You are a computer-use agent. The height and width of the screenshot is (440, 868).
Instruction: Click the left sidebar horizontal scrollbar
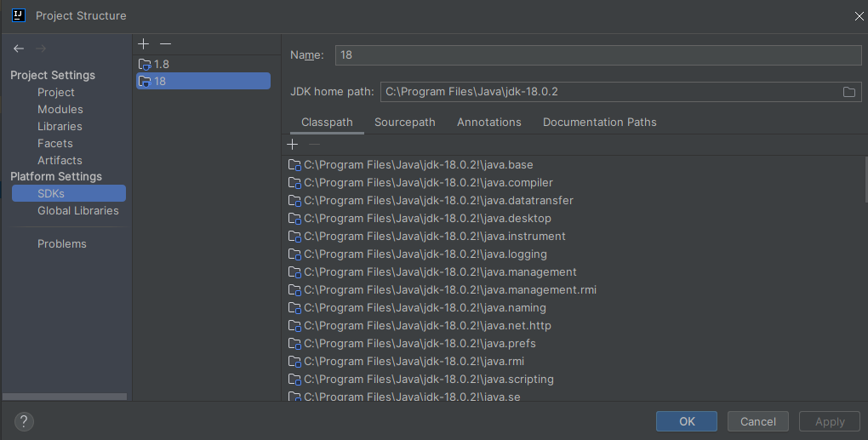65,397
